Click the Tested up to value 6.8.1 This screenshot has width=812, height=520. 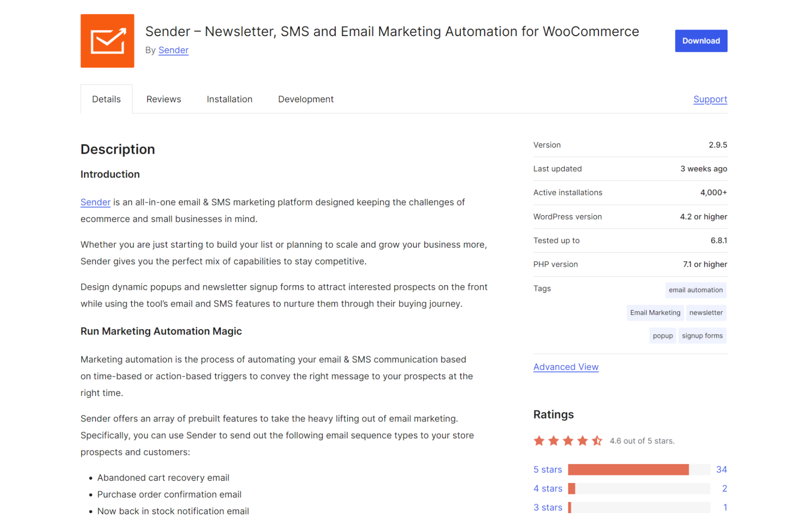(719, 240)
